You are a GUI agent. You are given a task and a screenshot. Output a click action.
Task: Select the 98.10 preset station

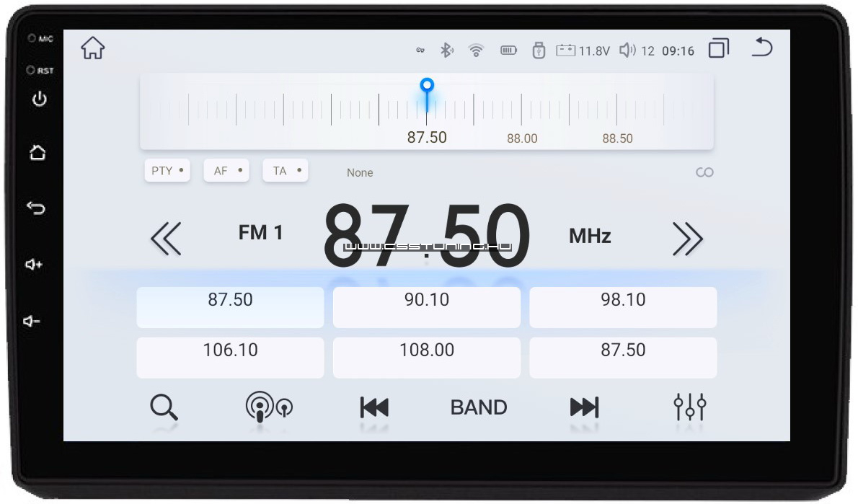[623, 307]
